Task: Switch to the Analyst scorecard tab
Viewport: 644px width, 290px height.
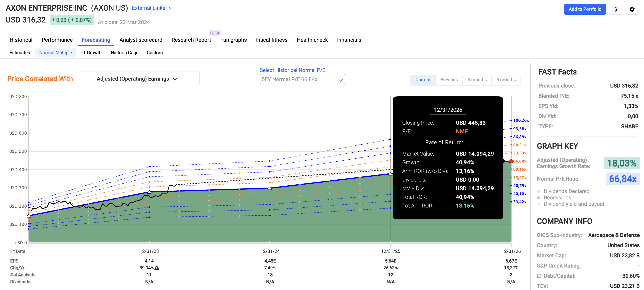Action: point(141,40)
